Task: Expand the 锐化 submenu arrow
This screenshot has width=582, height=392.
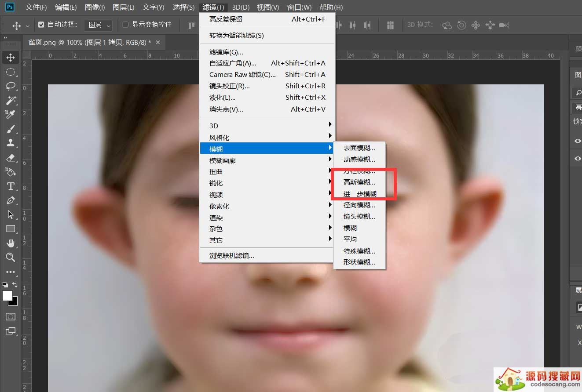Action: click(x=330, y=182)
